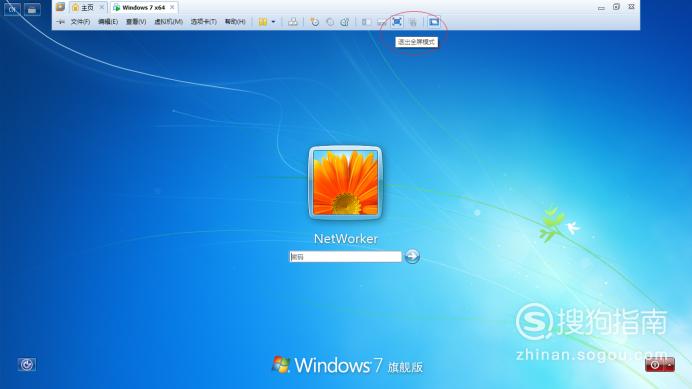Click the NetWorker user name text
Screen dimensions: 692x389
pyautogui.click(x=346, y=239)
